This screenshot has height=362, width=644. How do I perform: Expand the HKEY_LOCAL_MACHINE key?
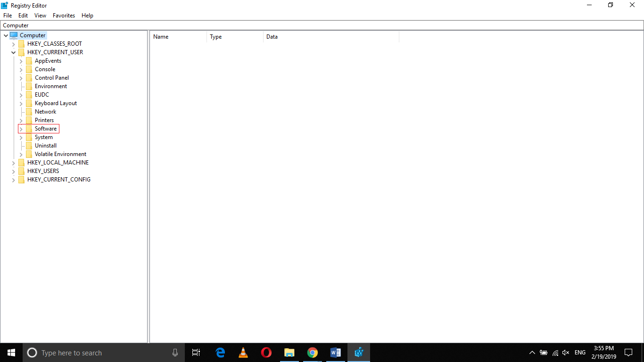tap(13, 163)
